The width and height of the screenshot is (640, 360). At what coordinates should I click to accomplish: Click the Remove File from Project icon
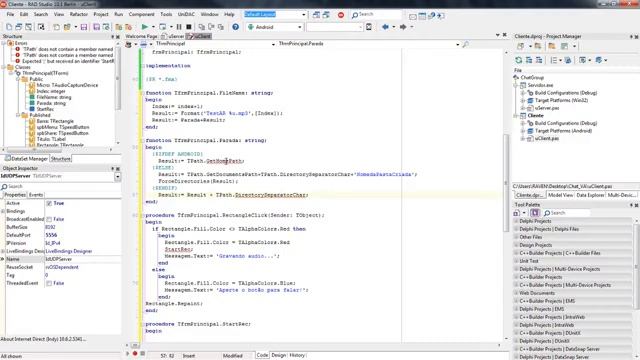[128, 27]
